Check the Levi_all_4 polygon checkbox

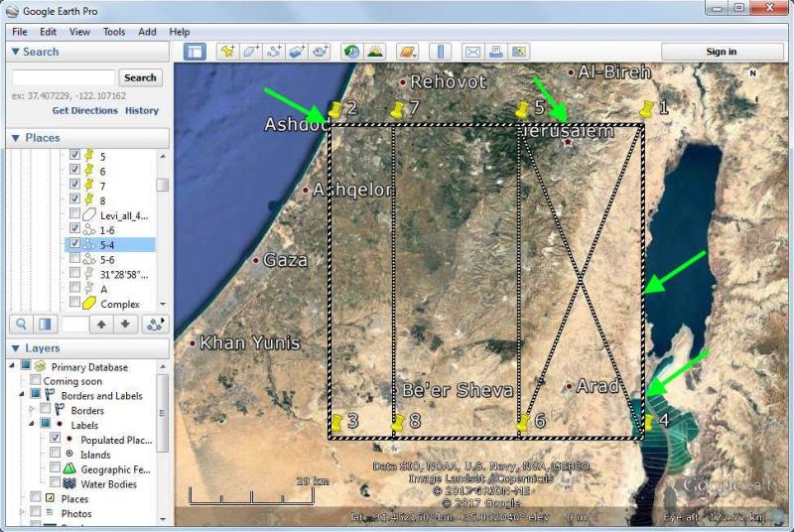coord(74,214)
